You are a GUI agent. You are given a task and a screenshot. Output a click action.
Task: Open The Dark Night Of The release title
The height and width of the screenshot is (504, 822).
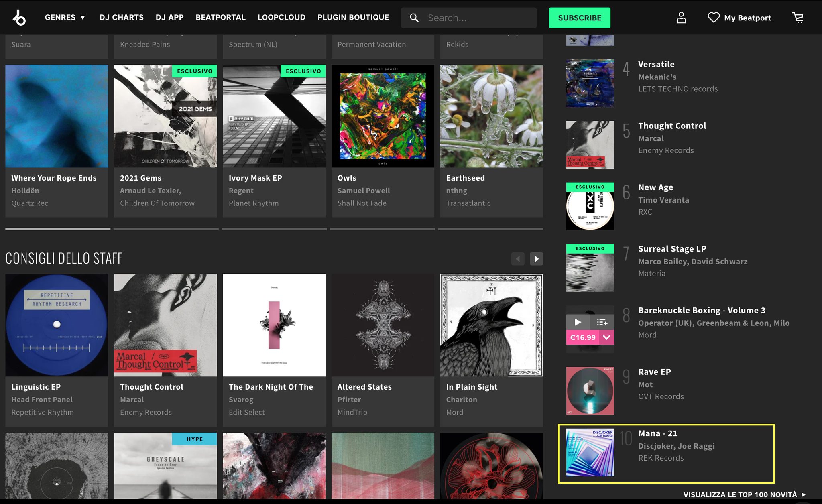click(271, 387)
